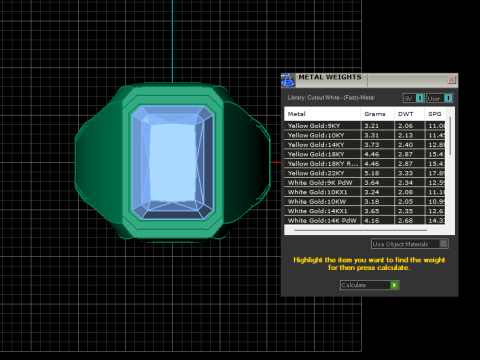Click the Metal column header

point(322,114)
